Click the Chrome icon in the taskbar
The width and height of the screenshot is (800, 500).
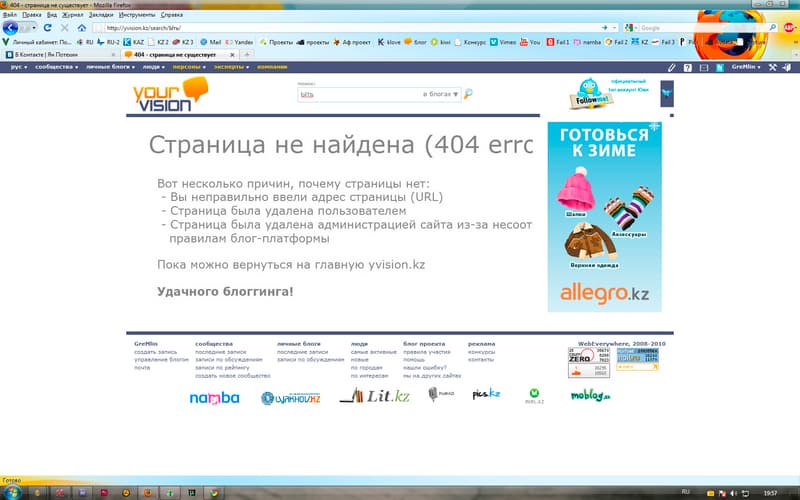click(x=214, y=493)
